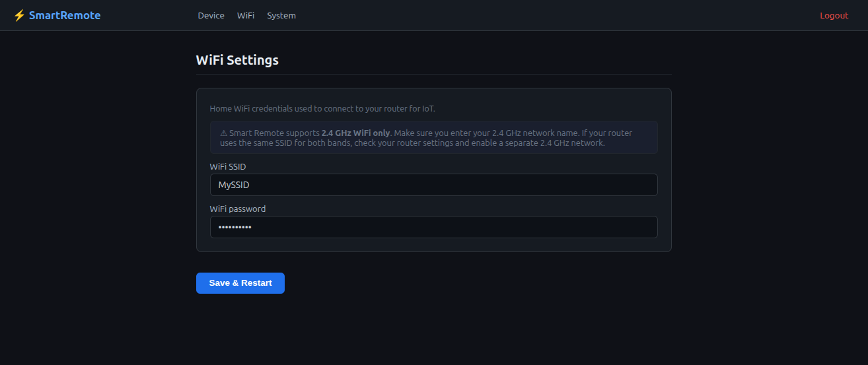
Task: Click the warning triangle icon in notice
Action: click(224, 133)
